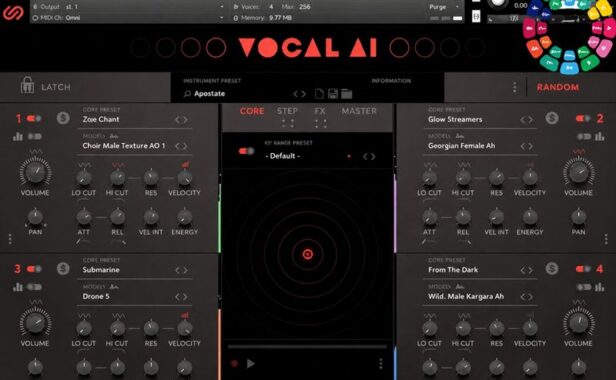
Task: Click the RANDOM button
Action: (x=558, y=87)
